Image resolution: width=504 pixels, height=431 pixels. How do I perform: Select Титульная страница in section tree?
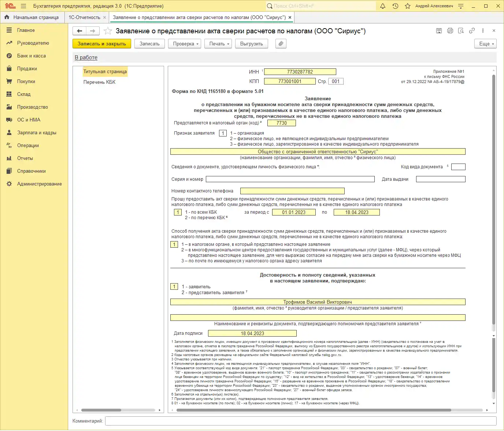[x=105, y=72]
